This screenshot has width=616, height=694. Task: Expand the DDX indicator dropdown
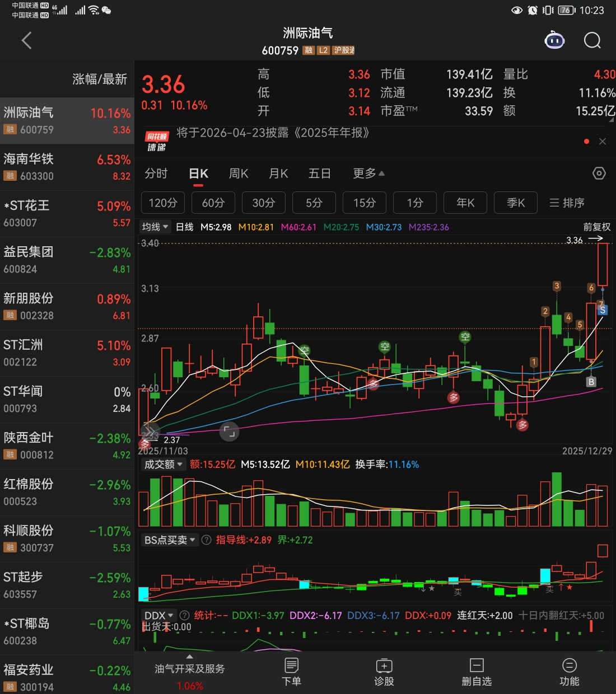coord(158,616)
